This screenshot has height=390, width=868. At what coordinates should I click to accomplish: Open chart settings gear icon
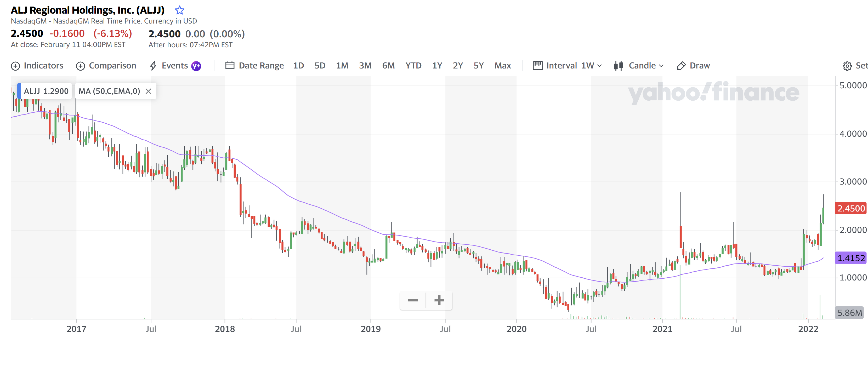click(847, 66)
